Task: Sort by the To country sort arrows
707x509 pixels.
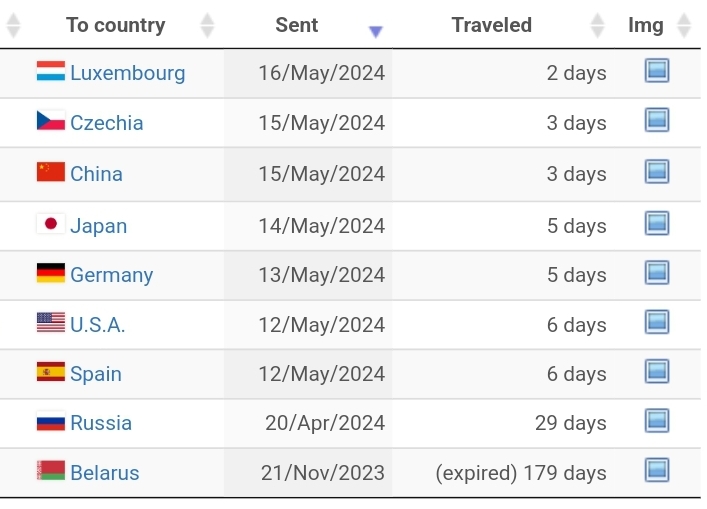Action: pyautogui.click(x=207, y=25)
